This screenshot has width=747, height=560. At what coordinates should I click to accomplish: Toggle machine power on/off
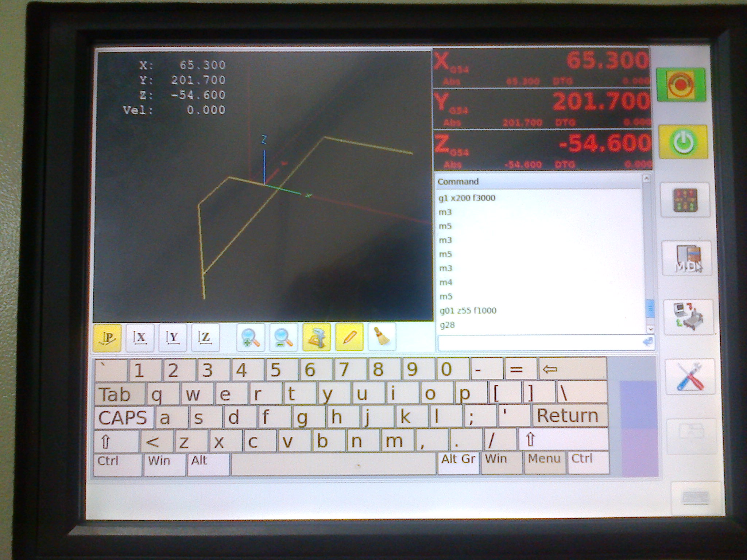pyautogui.click(x=683, y=142)
